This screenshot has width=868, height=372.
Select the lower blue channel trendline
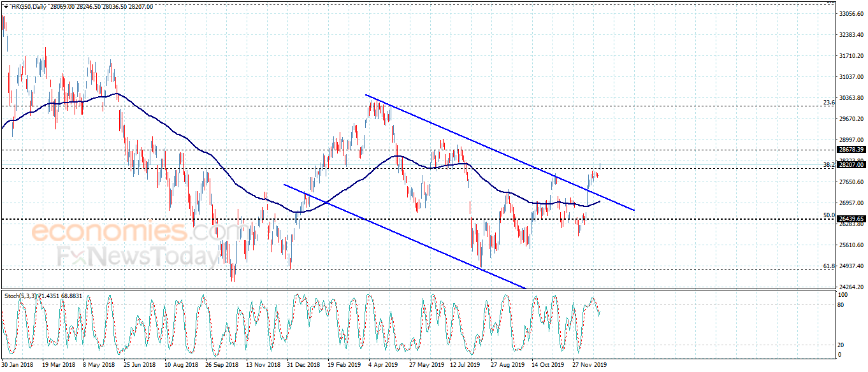pos(405,236)
